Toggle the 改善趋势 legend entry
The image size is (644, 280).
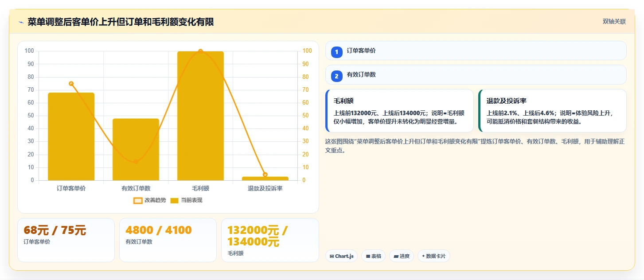click(150, 200)
